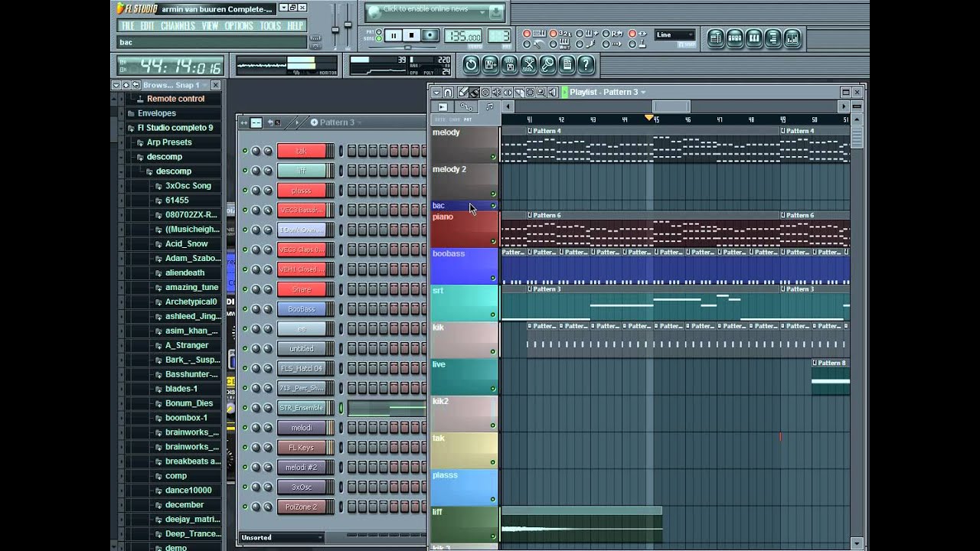Select the Slip tool in Playlist toolbar
Image resolution: width=980 pixels, height=551 pixels.
508,92
